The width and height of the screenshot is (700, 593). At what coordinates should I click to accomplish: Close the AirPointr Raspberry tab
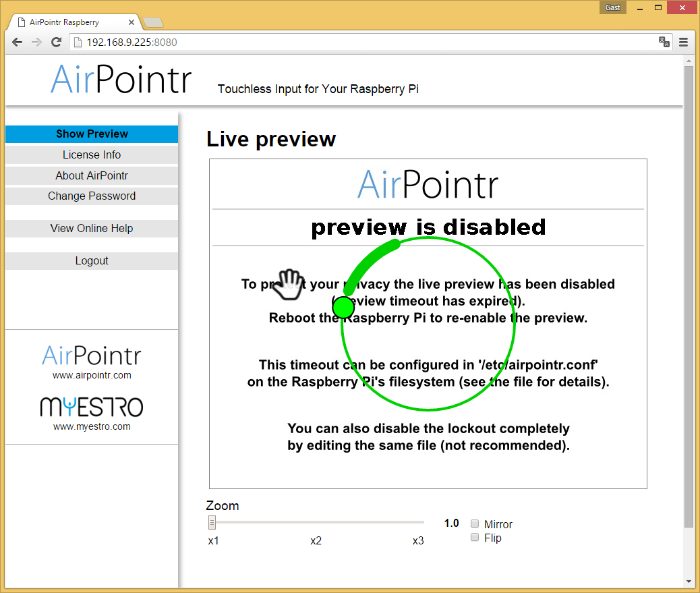point(132,22)
